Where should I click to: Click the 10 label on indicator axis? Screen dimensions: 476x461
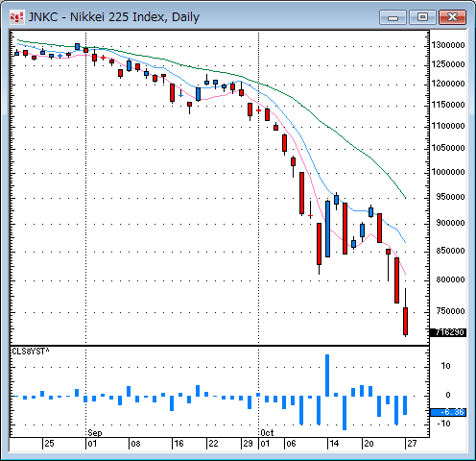pos(445,366)
